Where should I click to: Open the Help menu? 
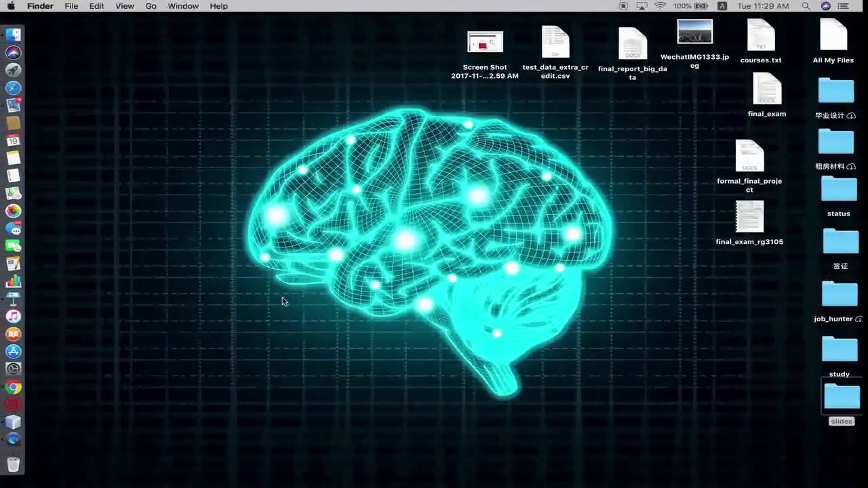click(x=219, y=6)
